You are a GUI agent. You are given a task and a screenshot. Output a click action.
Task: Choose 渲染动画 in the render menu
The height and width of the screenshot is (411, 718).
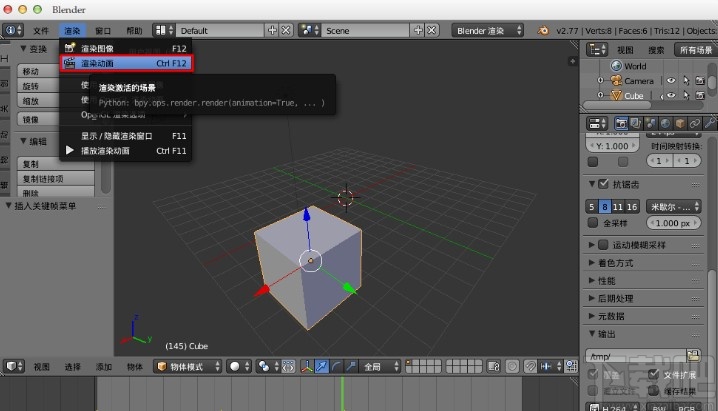pyautogui.click(x=126, y=63)
